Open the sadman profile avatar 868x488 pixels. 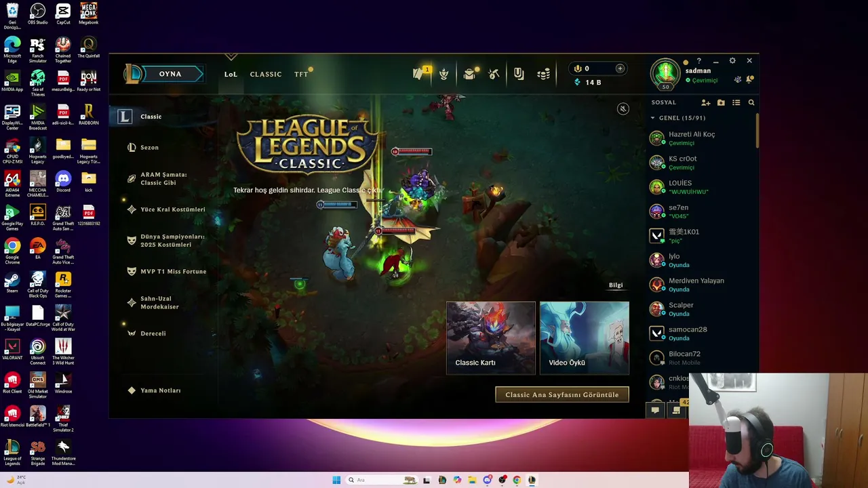tap(666, 73)
